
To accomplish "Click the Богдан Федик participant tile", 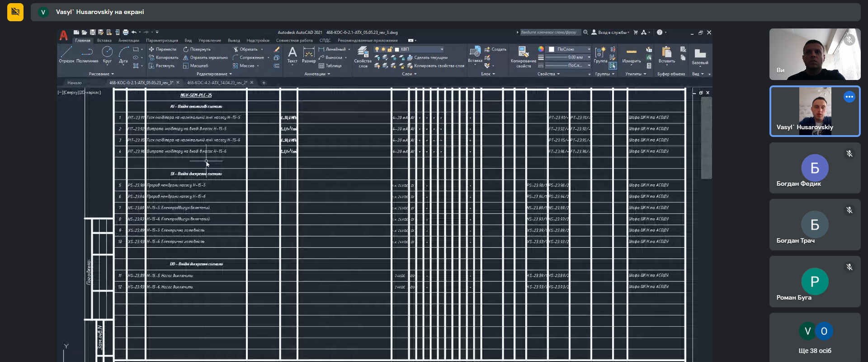I will click(815, 168).
